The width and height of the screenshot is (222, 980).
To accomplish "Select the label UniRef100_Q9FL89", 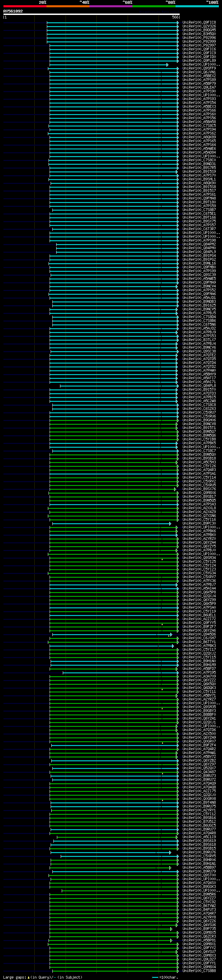I will click(x=199, y=60).
